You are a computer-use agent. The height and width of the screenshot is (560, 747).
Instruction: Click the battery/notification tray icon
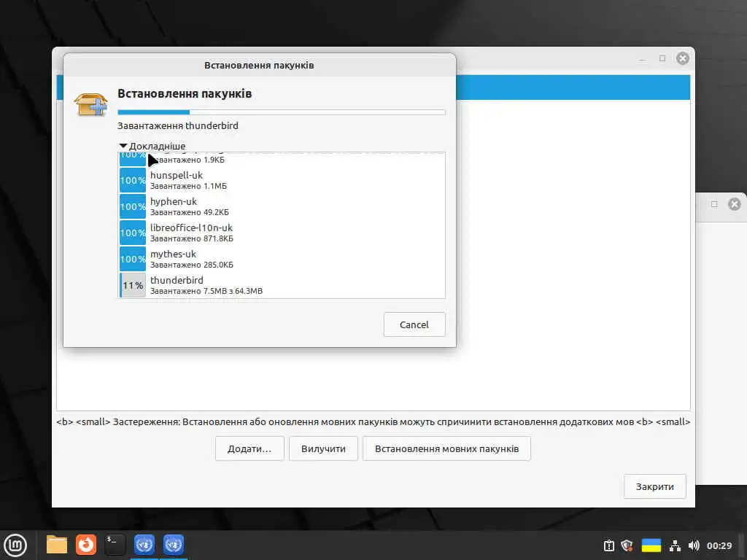609,545
